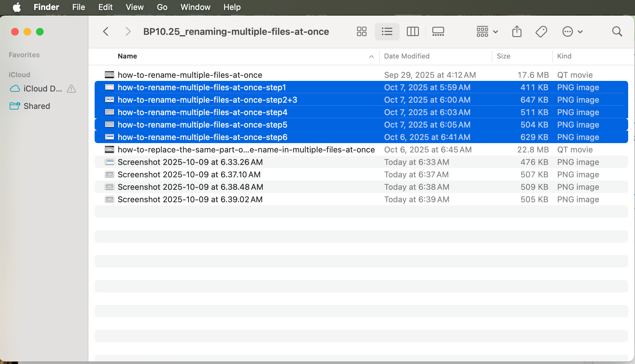Switch to column view

point(412,31)
